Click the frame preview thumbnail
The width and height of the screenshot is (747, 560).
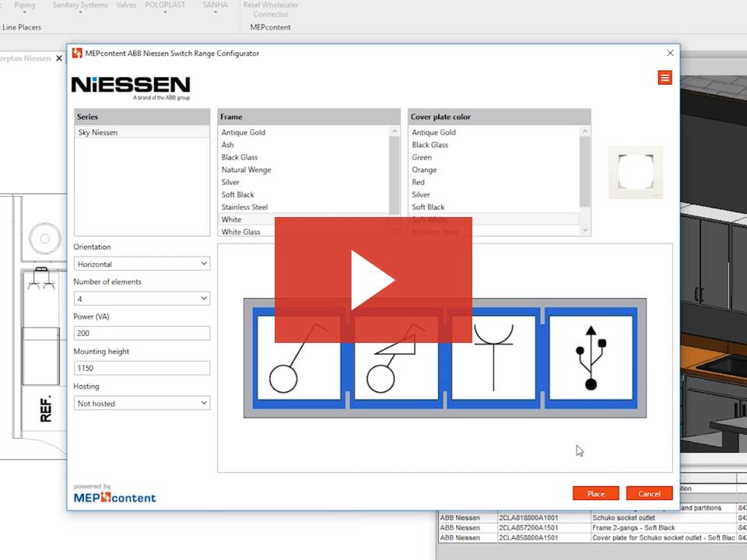[636, 173]
